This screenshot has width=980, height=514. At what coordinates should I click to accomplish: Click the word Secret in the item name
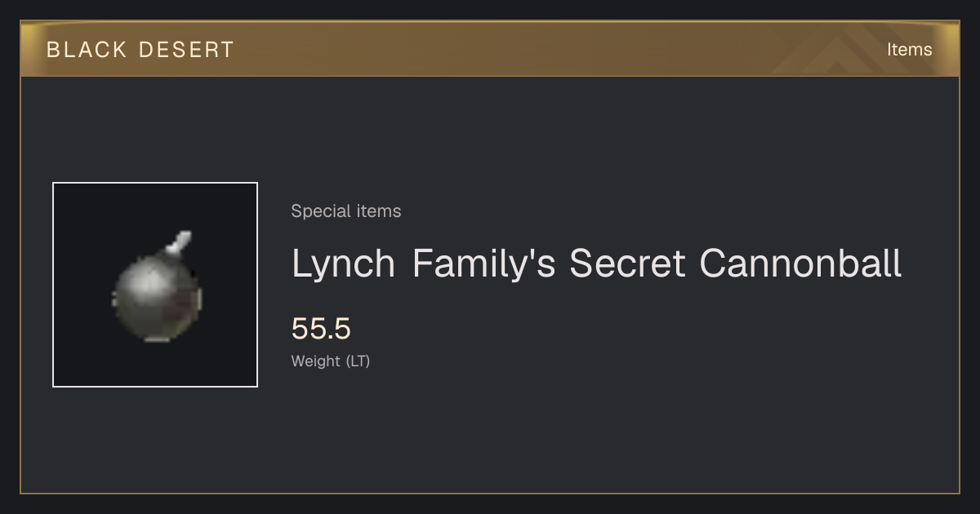[627, 264]
